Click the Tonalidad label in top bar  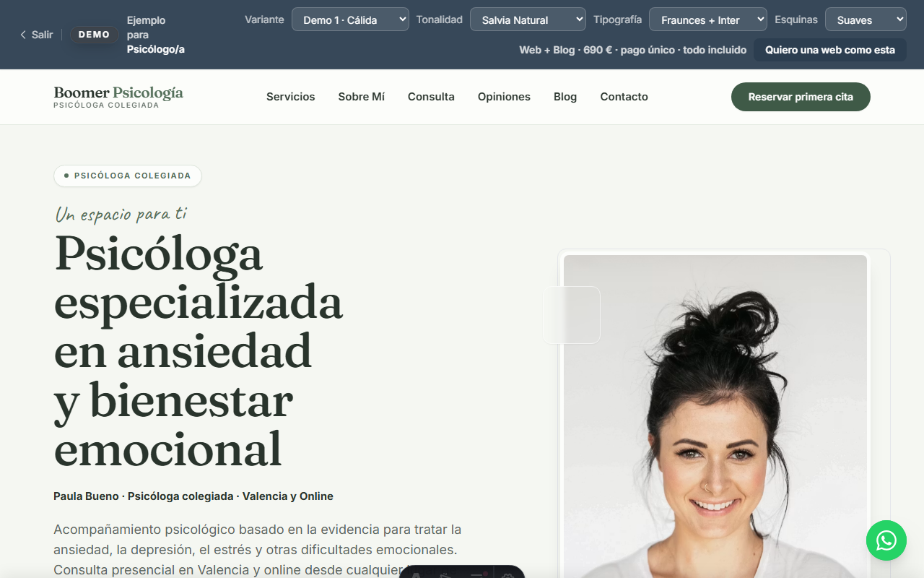pyautogui.click(x=440, y=20)
